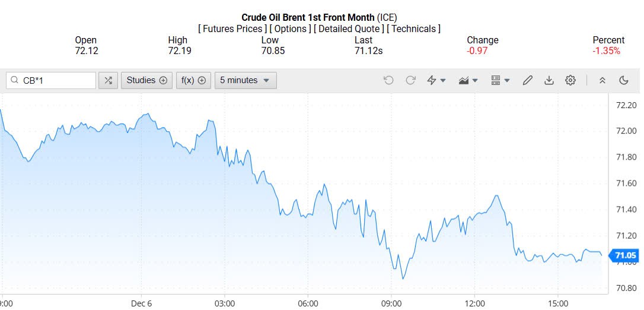Open the lightning events menu

pyautogui.click(x=436, y=80)
